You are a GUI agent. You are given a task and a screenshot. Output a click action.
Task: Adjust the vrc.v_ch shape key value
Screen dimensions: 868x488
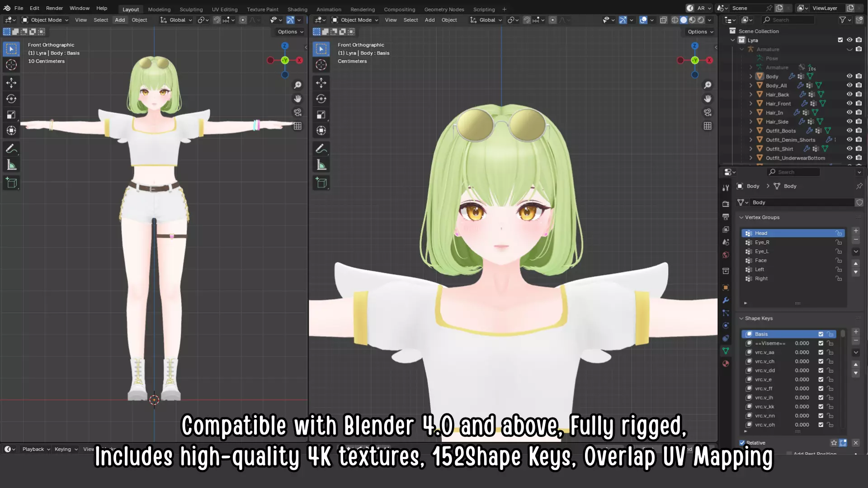pos(802,361)
